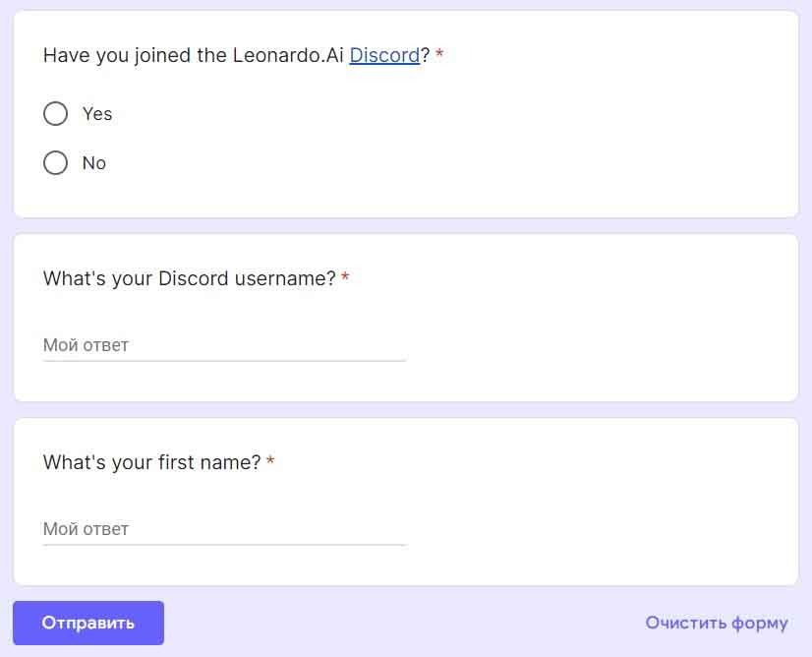The height and width of the screenshot is (657, 812).
Task: Focus the first name answer field
Action: tap(224, 529)
